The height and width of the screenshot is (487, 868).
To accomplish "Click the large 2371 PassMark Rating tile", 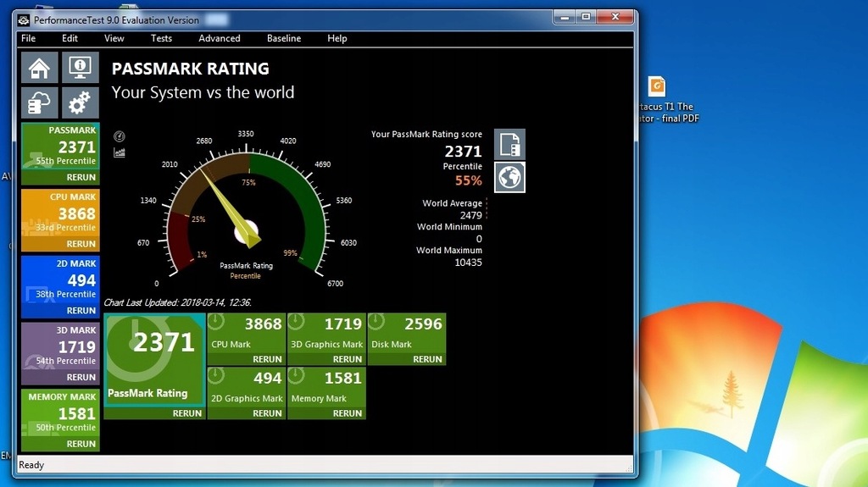I will tap(154, 360).
